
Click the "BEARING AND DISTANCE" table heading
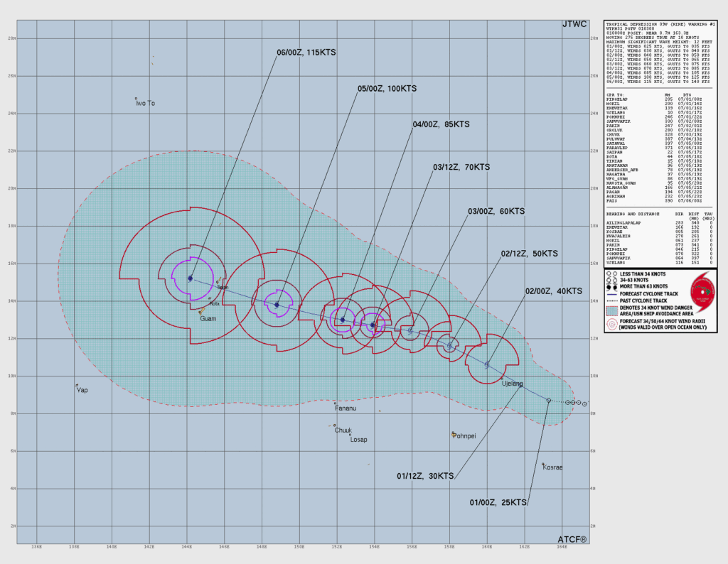tap(632, 215)
